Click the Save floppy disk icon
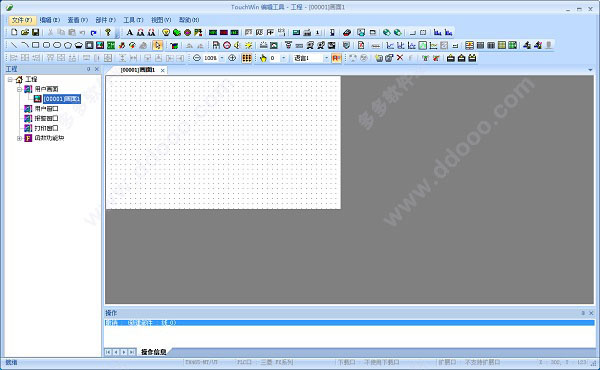 pos(36,32)
